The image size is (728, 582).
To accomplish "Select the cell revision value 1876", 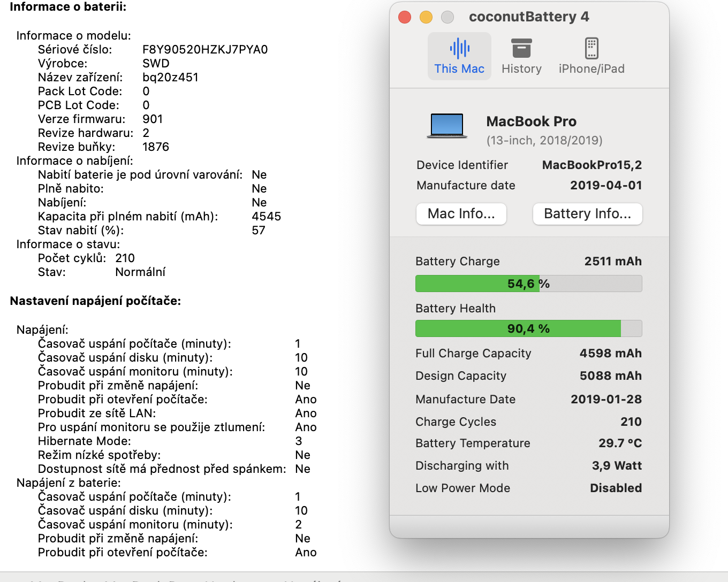I will 156,147.
